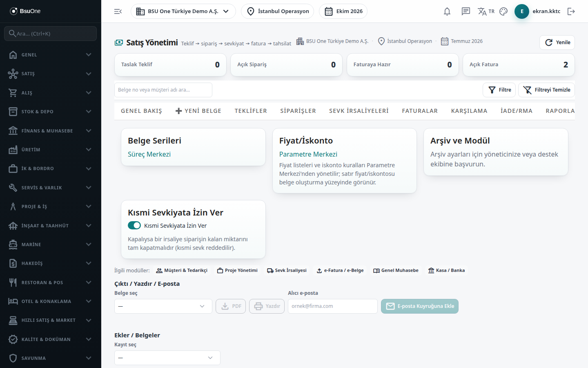The image size is (588, 368).
Task: Open the notifications bell
Action: (x=447, y=11)
